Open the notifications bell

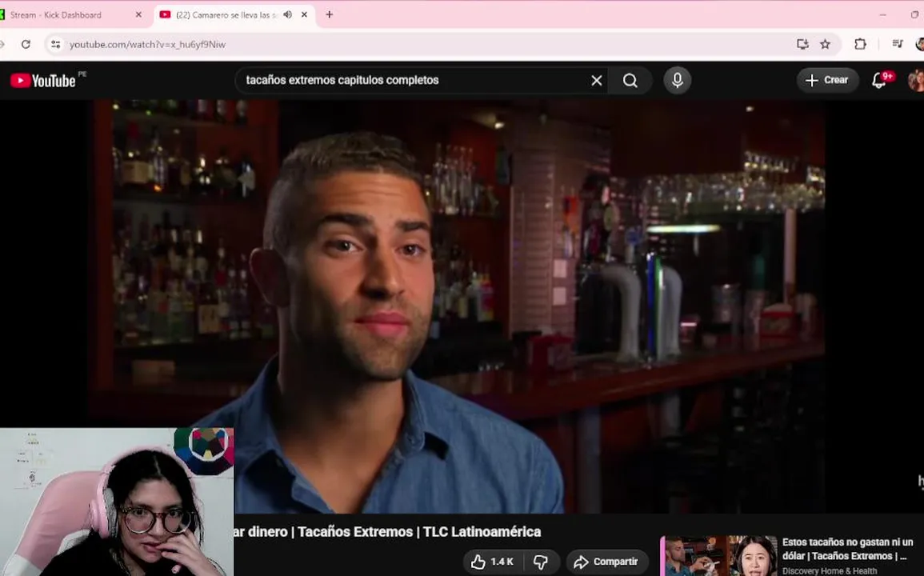[x=880, y=80]
